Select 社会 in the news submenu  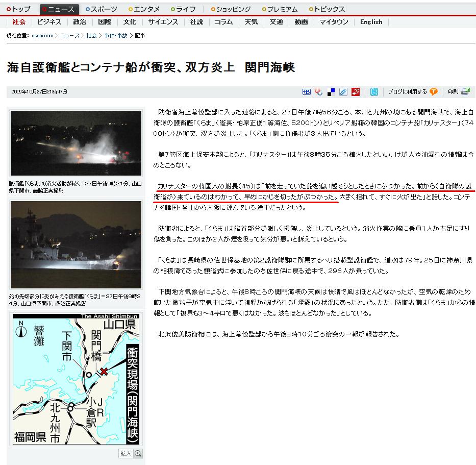[19, 22]
